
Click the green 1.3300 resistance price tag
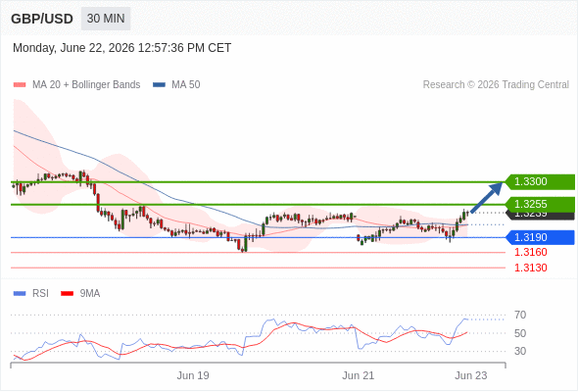pyautogui.click(x=540, y=182)
